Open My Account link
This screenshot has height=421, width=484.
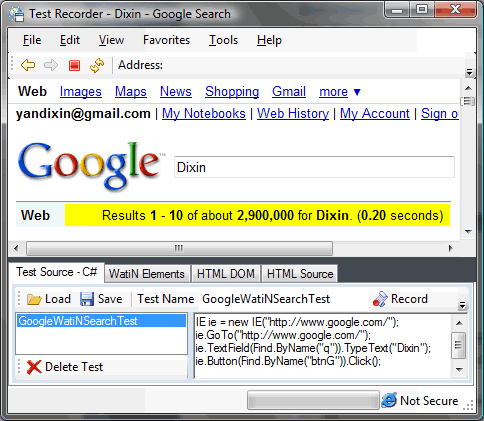(x=375, y=114)
